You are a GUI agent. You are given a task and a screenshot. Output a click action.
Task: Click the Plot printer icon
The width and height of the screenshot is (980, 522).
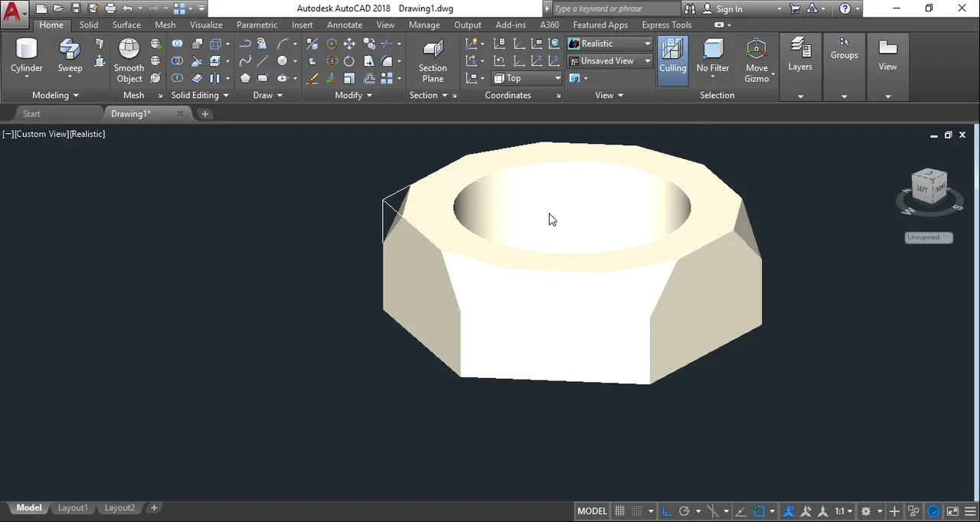coord(110,8)
